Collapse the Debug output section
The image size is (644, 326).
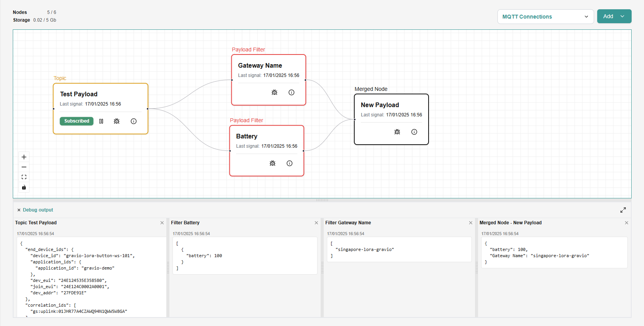pyautogui.click(x=19, y=210)
